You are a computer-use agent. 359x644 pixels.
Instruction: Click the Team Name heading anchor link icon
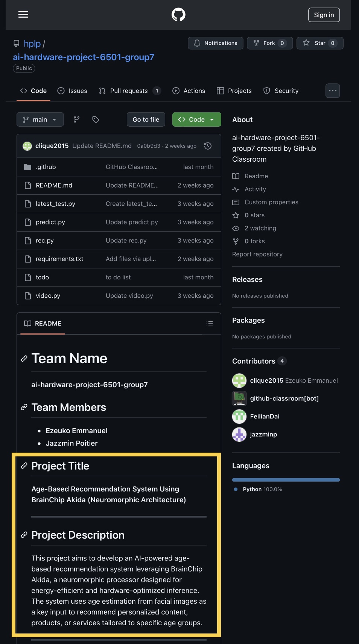coord(24,359)
